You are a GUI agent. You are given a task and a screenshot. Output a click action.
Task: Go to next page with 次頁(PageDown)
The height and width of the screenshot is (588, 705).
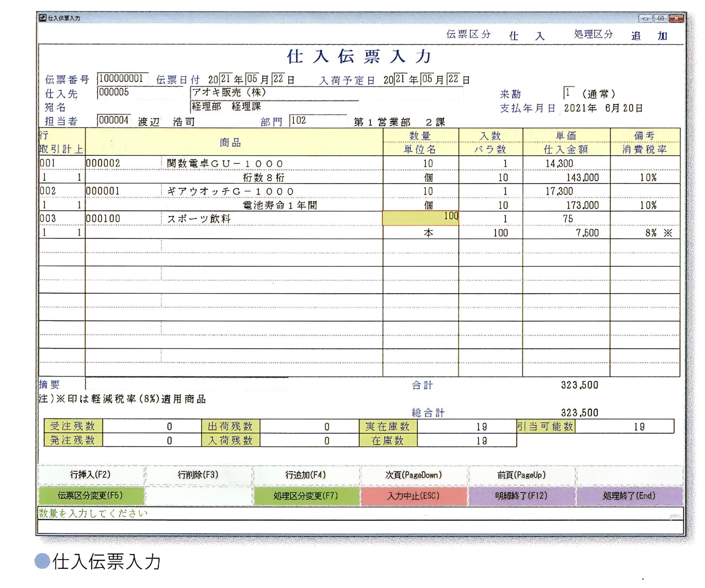coord(414,475)
